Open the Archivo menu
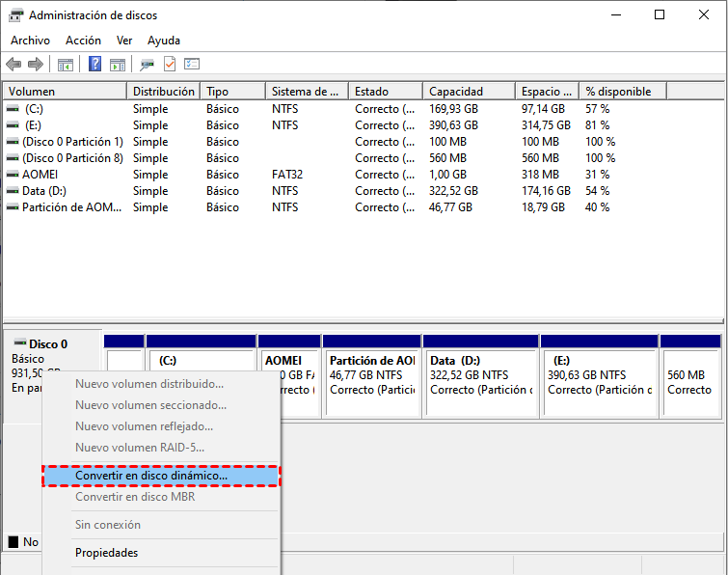 [x=30, y=41]
